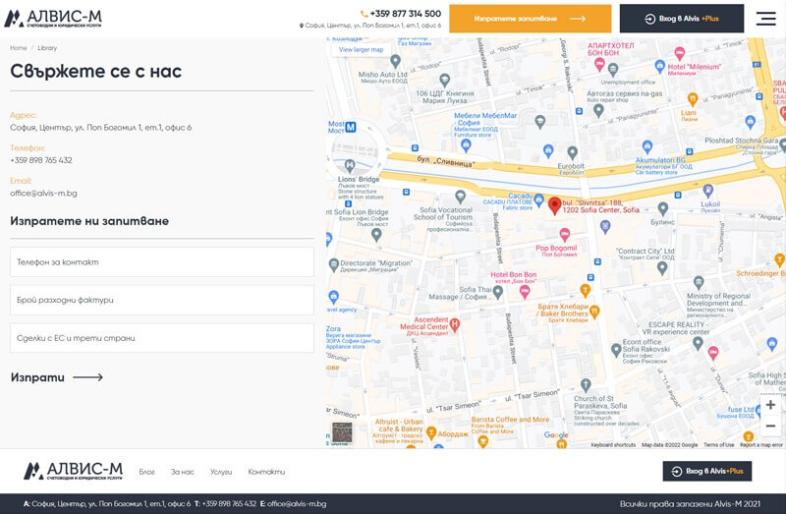The image size is (786, 514).
Task: Click the Library breadcrumb link
Action: point(47,48)
